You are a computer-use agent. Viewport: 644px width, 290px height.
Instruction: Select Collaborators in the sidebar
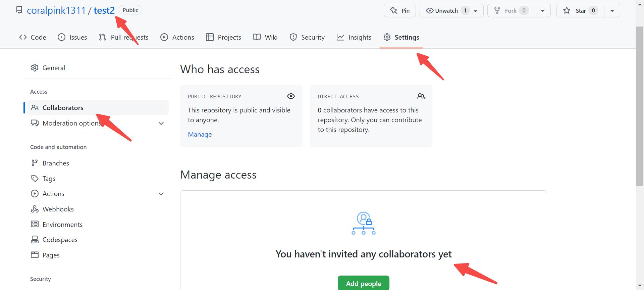98,108
